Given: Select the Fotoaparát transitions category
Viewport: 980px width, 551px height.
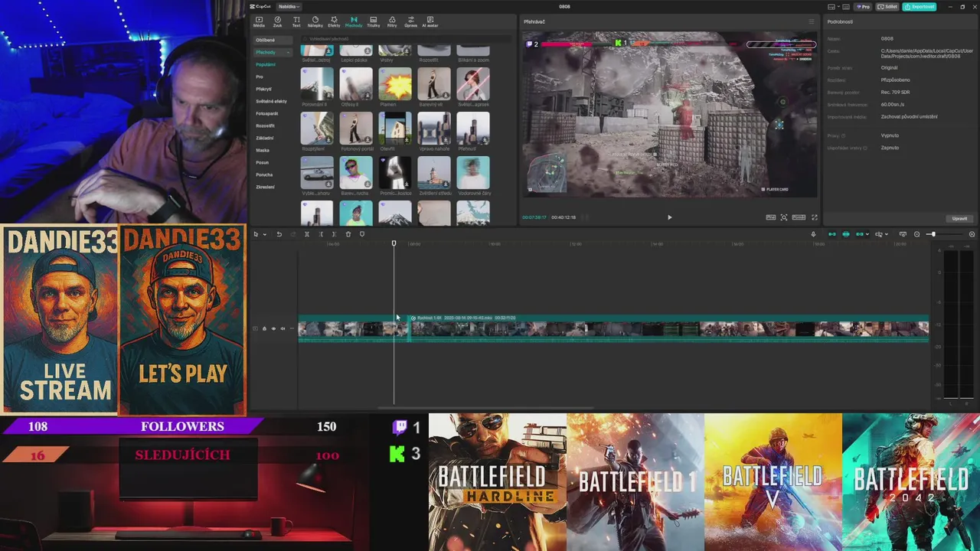Looking at the screenshot, I should [x=266, y=113].
